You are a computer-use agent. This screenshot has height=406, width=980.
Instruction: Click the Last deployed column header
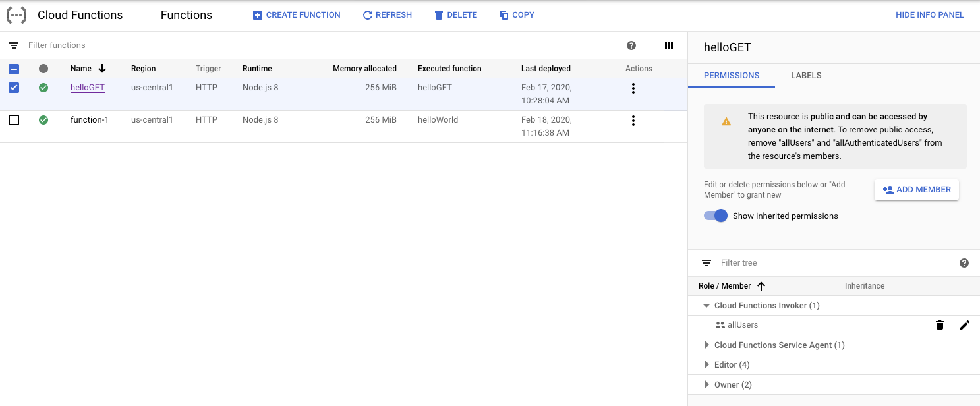point(546,69)
